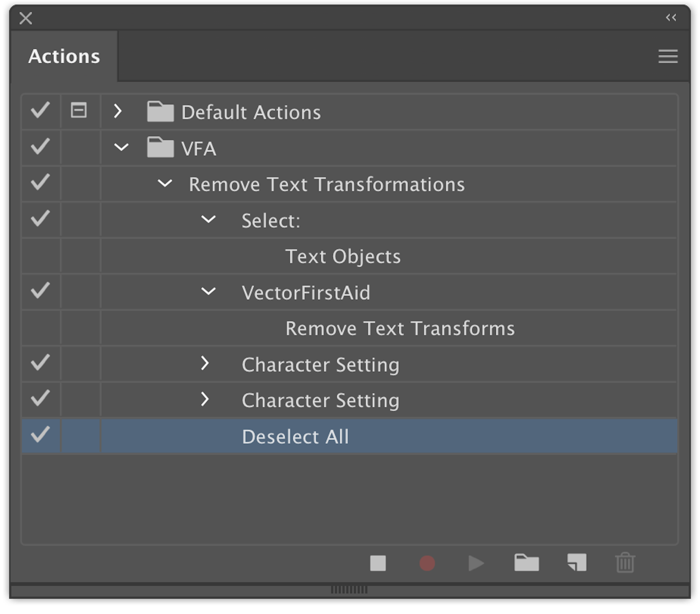This screenshot has height=614, width=700.
Task: Select the VectorFirstAid step
Action: 306,292
